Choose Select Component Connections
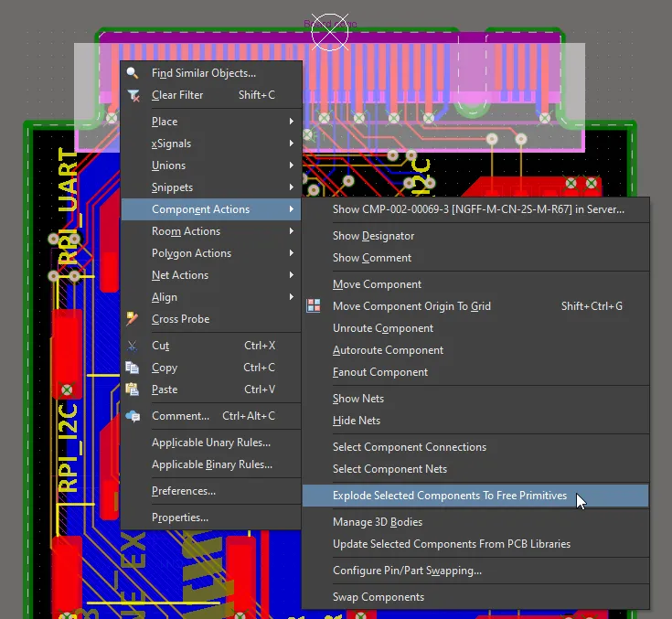Screen dimensions: 672x619 (x=475, y=447)
